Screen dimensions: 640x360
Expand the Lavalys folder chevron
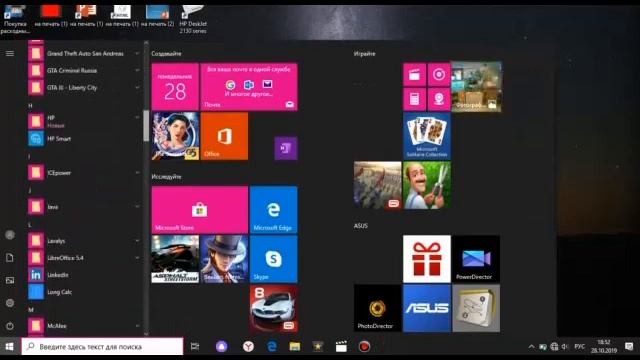[x=137, y=241]
